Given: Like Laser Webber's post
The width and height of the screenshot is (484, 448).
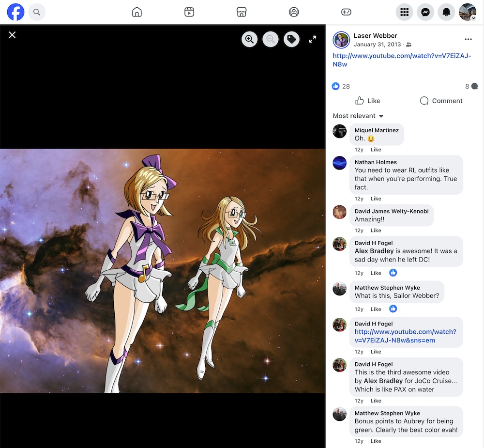Looking at the screenshot, I should (368, 101).
